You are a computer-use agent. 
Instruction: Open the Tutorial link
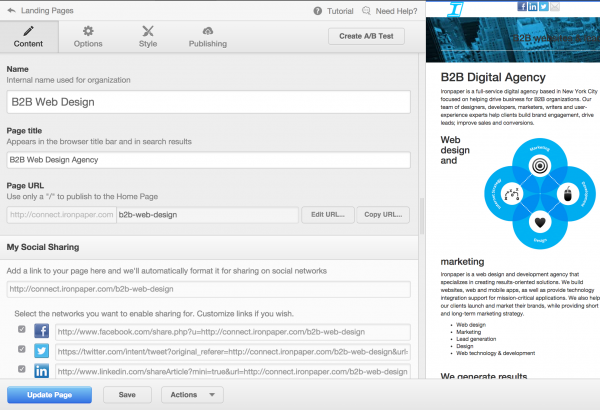[x=340, y=11]
